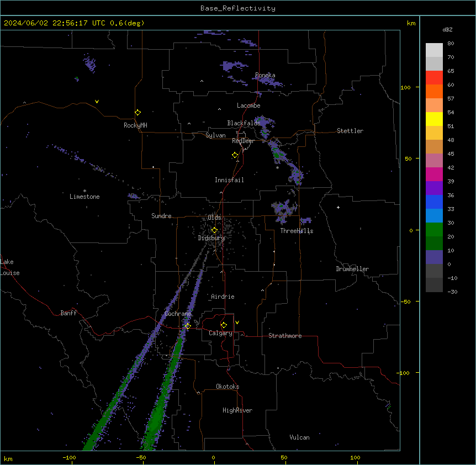The image size is (476, 465).
Task: Click the RedDeer city label
Action: point(243,141)
